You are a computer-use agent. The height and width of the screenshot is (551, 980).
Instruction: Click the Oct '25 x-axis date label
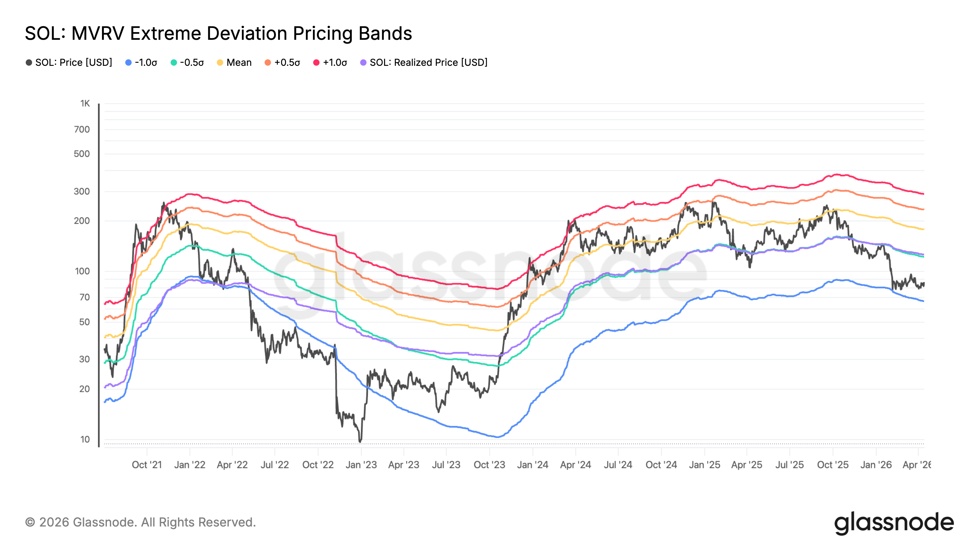coord(833,465)
